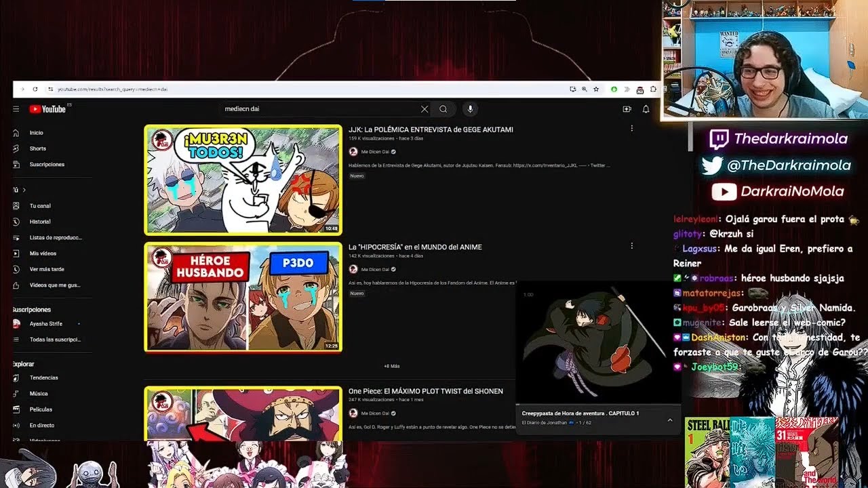Click the browser zoom magnifier icon
The height and width of the screenshot is (488, 868).
585,89
